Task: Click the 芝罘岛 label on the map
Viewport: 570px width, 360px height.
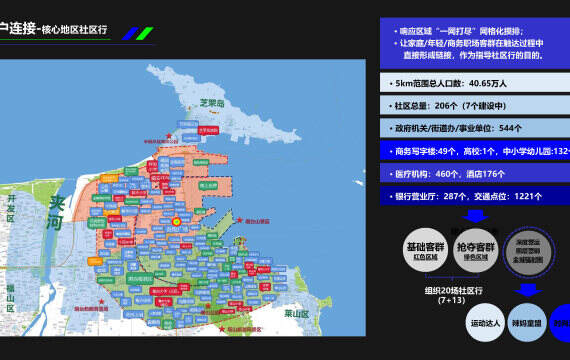Action: tap(212, 103)
